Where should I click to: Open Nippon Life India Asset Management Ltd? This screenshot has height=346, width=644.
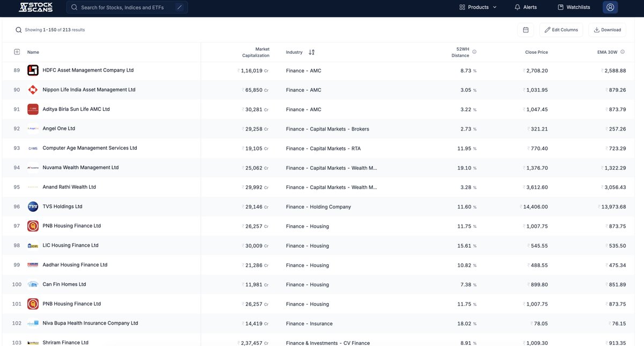tap(89, 90)
